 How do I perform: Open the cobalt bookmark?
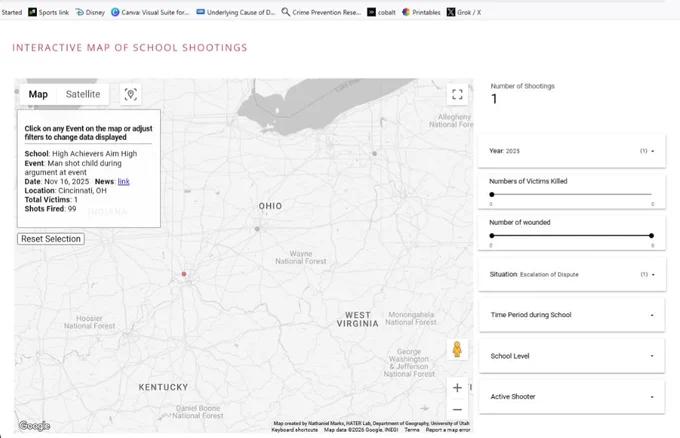pyautogui.click(x=381, y=12)
